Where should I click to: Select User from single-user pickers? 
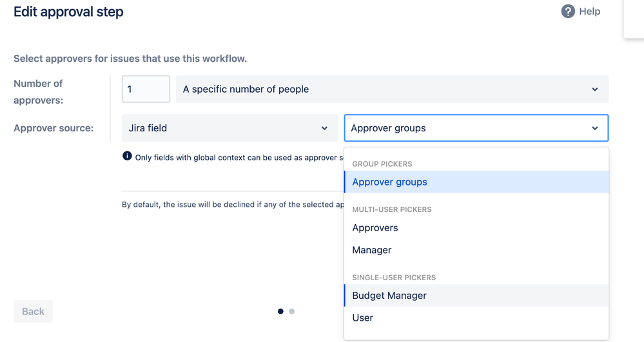click(x=476, y=318)
